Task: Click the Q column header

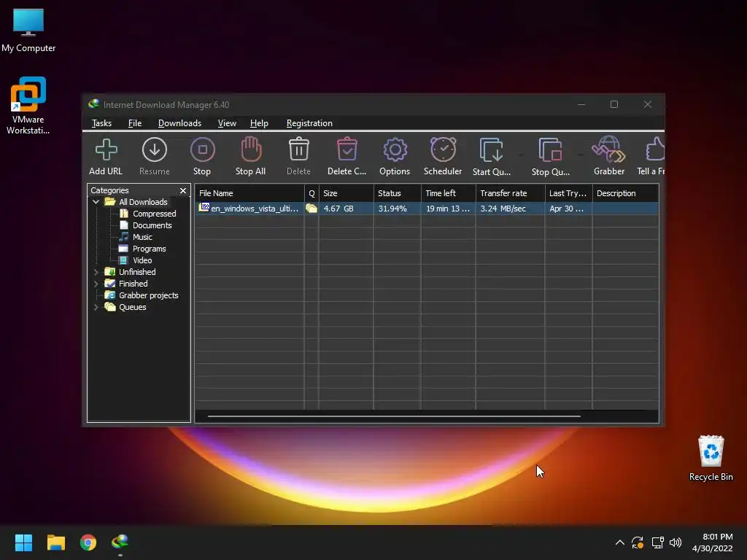Action: click(311, 193)
